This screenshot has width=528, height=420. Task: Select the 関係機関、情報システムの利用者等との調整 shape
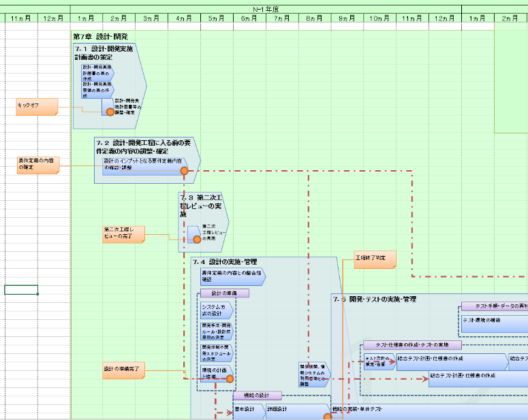pos(315,374)
